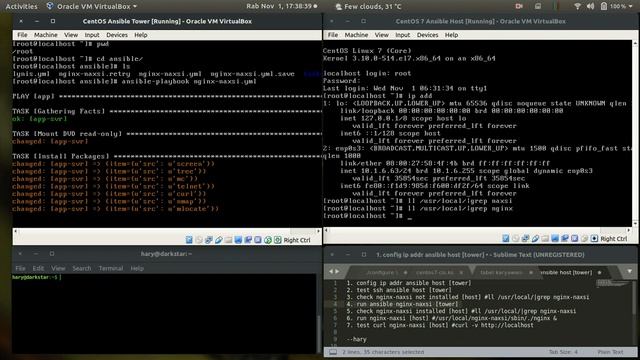
Task: Open Oracle VM VirtualBox app menu dropdown
Action: 92,6
